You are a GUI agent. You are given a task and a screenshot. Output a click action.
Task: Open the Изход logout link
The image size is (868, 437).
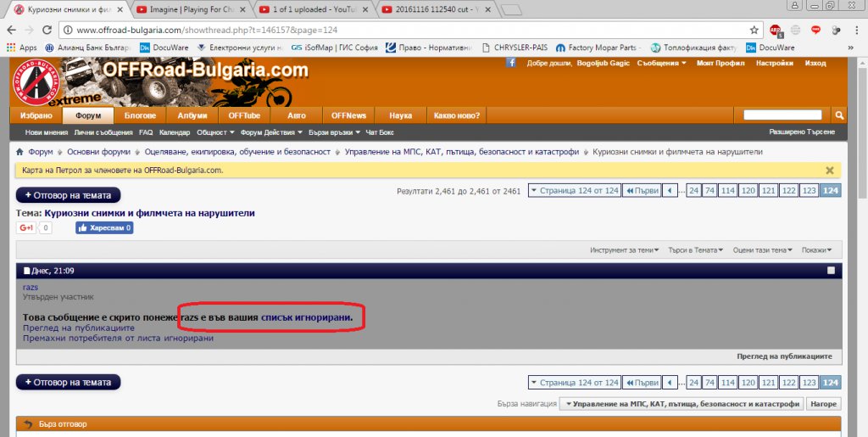point(815,63)
